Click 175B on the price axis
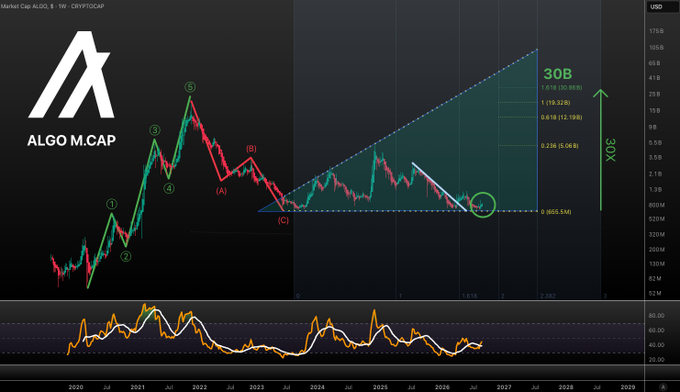Image resolution: width=680 pixels, height=392 pixels. pyautogui.click(x=656, y=31)
